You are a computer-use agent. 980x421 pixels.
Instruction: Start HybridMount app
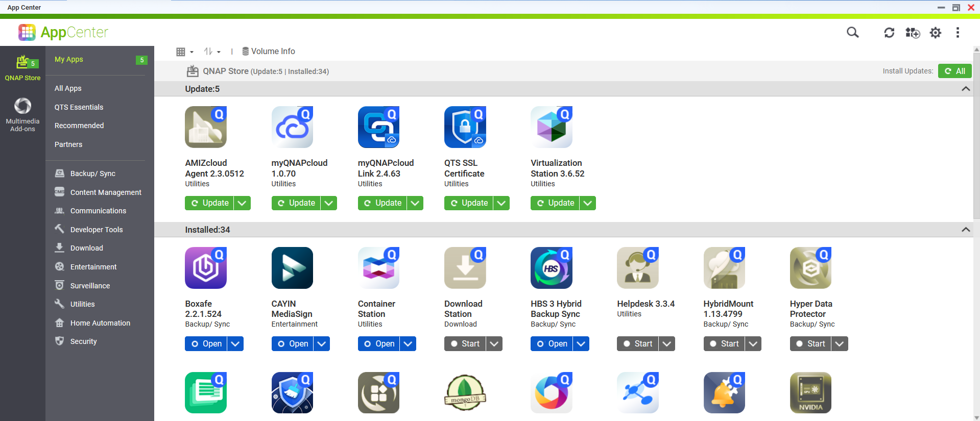724,344
